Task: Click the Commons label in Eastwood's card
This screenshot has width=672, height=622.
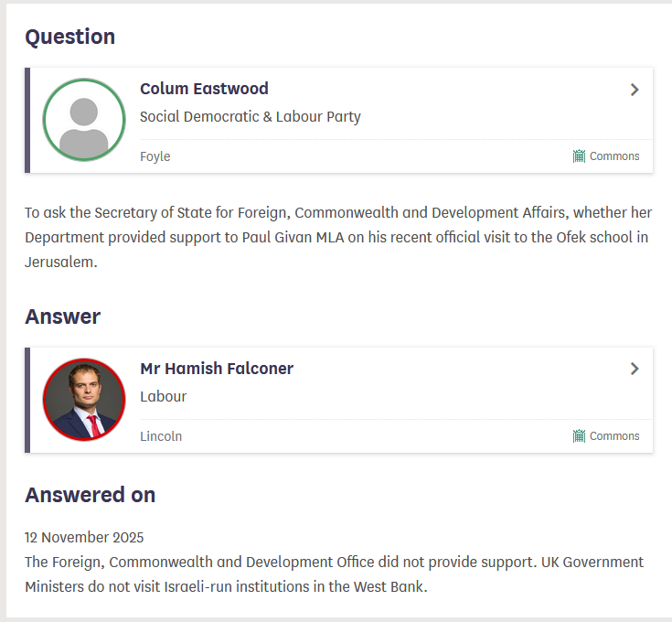Action: click(x=614, y=156)
